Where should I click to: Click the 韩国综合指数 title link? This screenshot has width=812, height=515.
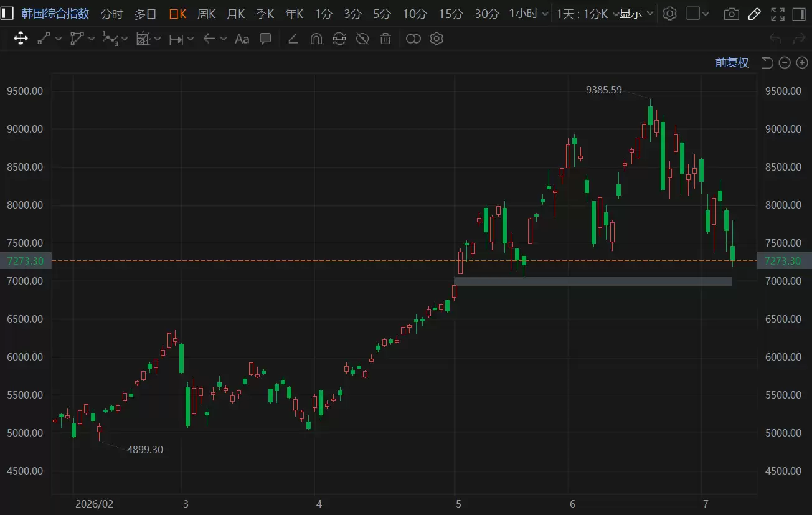pyautogui.click(x=55, y=14)
